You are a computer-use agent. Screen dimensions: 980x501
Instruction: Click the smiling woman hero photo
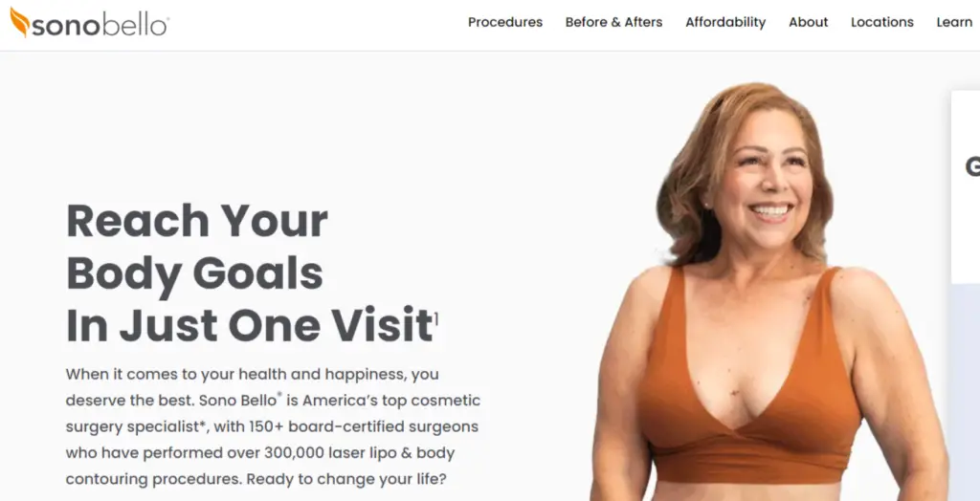point(768,292)
